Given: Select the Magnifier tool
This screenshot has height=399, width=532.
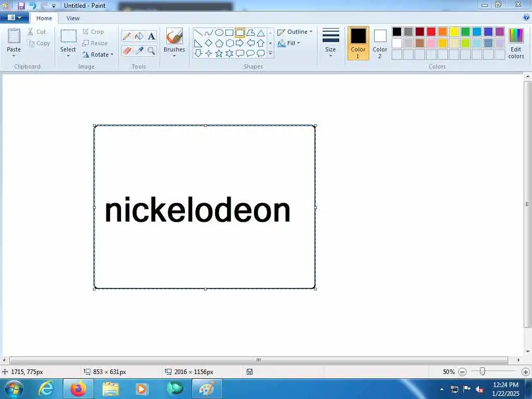Looking at the screenshot, I should (151, 51).
